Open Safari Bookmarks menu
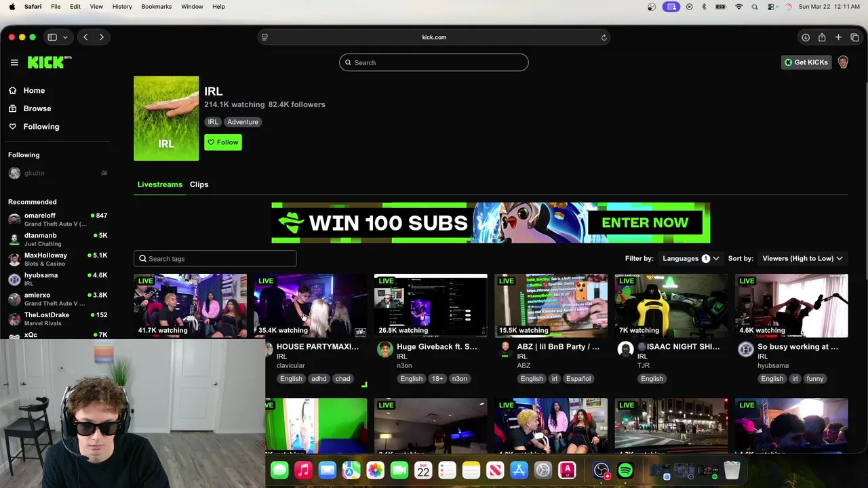This screenshot has height=488, width=868. (157, 7)
